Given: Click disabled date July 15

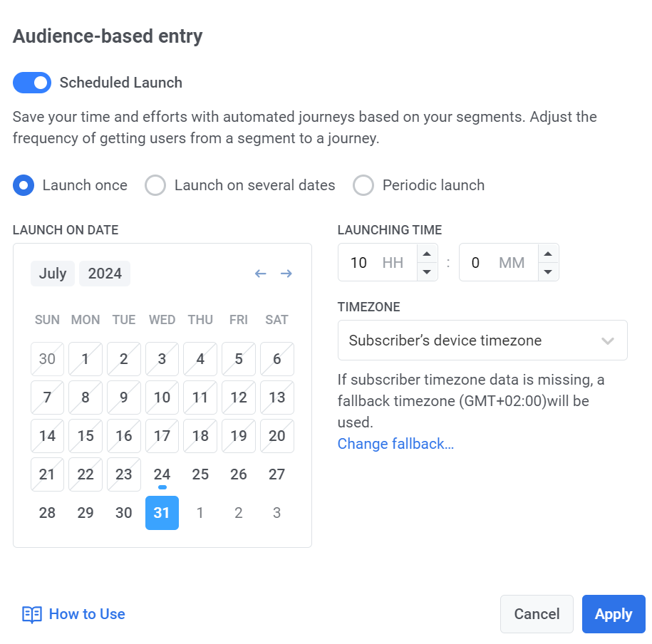Looking at the screenshot, I should tap(86, 436).
